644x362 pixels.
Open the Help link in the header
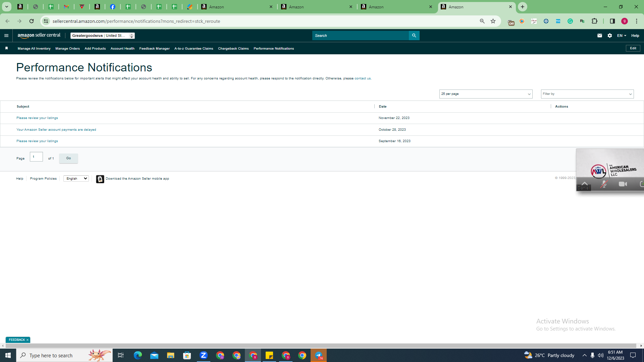635,36
